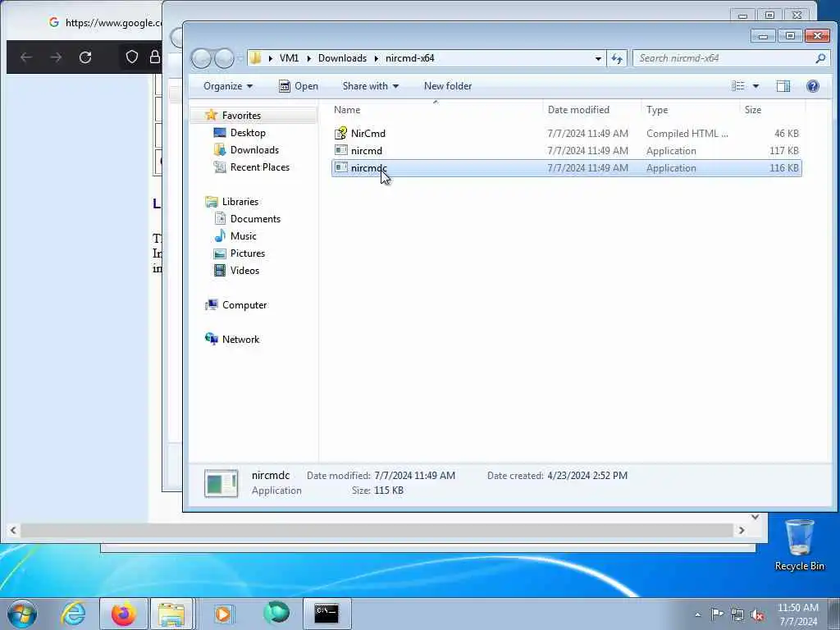Click Firefox tracking protection shield icon

pyautogui.click(x=132, y=57)
